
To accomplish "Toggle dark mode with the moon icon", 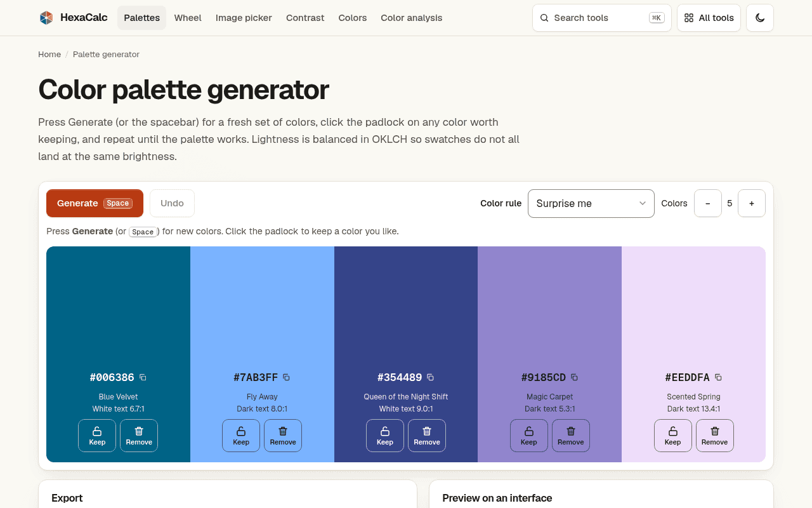I will [760, 18].
